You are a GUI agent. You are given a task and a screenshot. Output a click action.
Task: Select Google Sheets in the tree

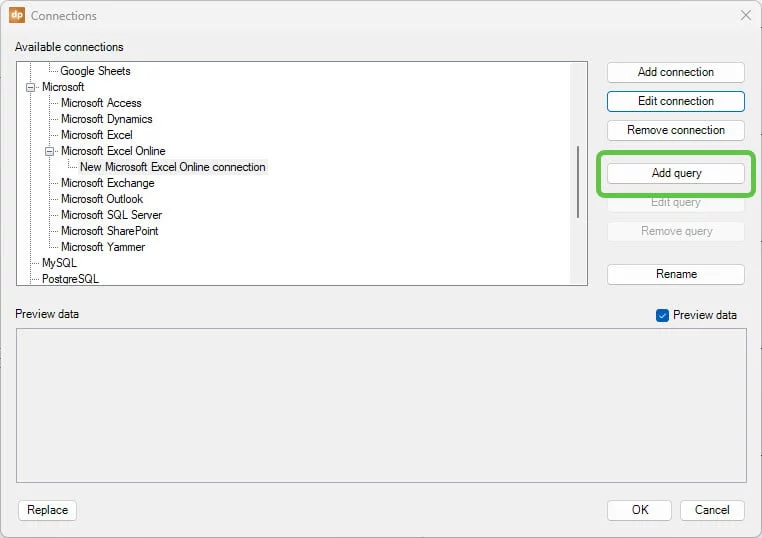[x=95, y=71]
